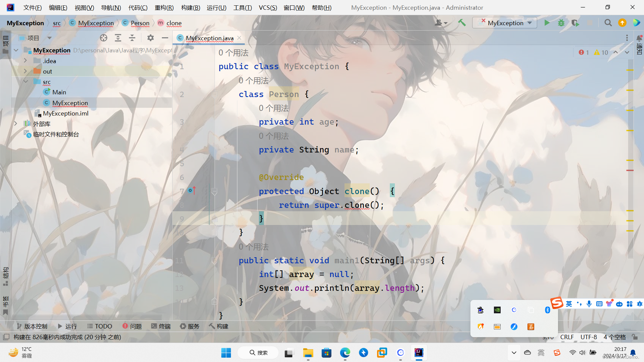Open editor tab options menu
This screenshot has width=644, height=362.
pos(627,38)
